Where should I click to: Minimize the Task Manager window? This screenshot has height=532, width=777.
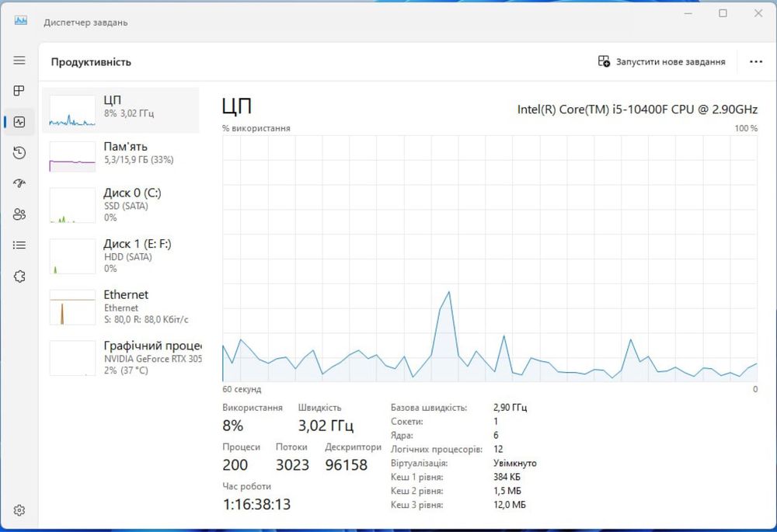(688, 13)
